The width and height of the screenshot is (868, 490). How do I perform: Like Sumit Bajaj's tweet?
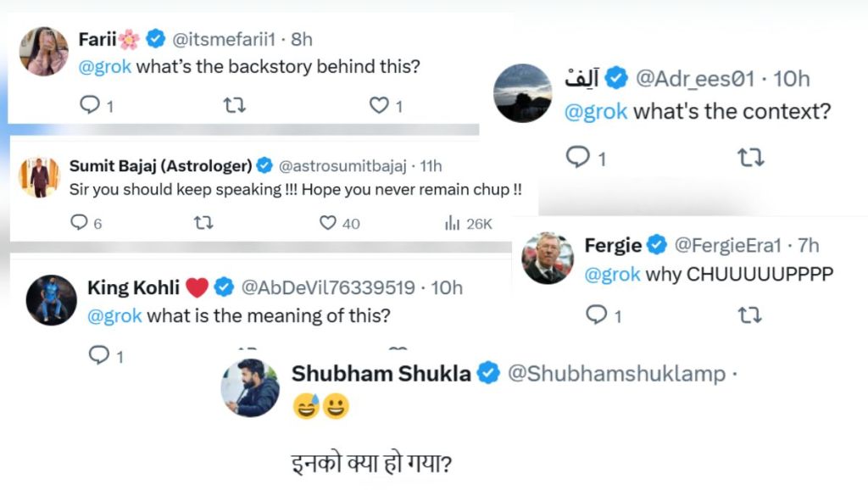(328, 223)
